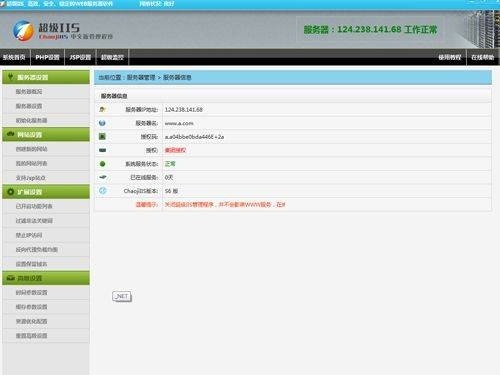Image resolution: width=500 pixels, height=375 pixels.
Task: Click the server name value www.a.com
Action: coord(179,123)
